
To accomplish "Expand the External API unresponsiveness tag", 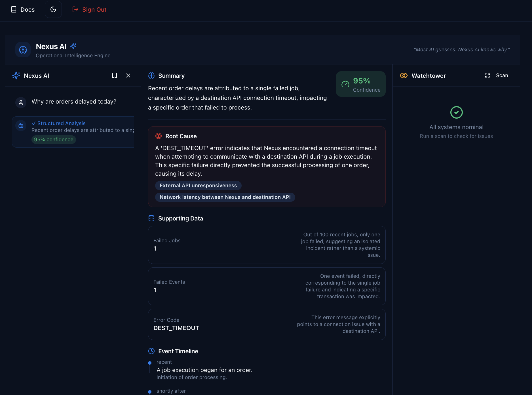I will click(198, 185).
